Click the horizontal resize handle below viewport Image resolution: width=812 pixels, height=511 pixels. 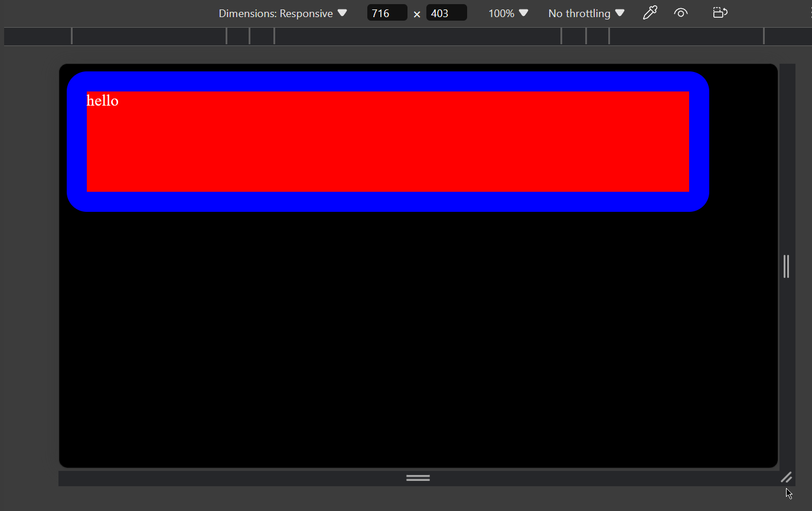click(418, 478)
